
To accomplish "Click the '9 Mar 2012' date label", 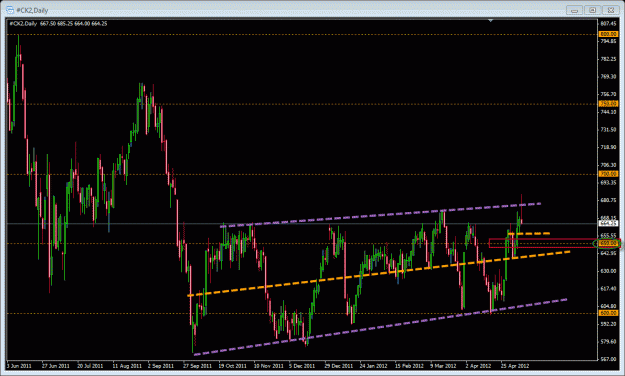I will (x=443, y=366).
